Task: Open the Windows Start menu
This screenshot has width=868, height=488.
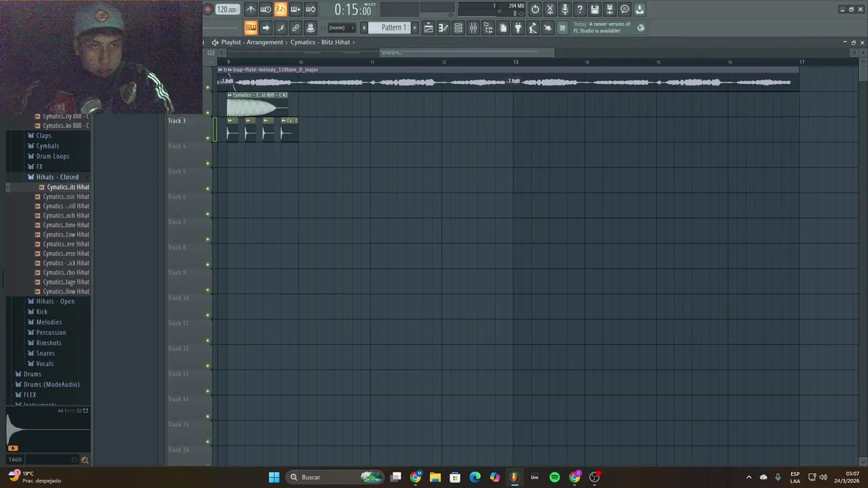Action: pos(274,477)
